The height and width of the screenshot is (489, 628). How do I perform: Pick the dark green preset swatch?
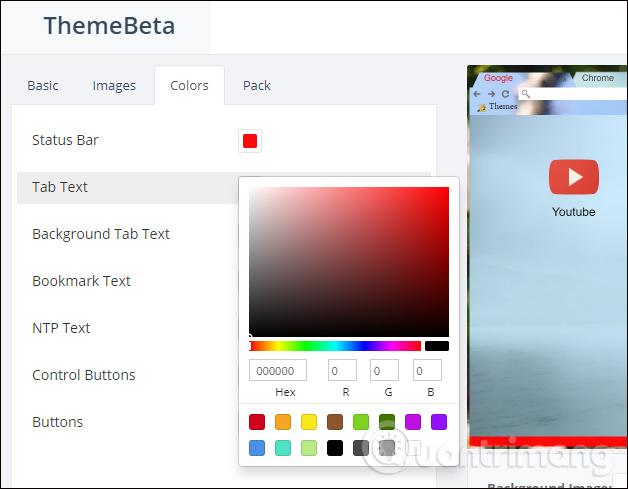coord(387,422)
